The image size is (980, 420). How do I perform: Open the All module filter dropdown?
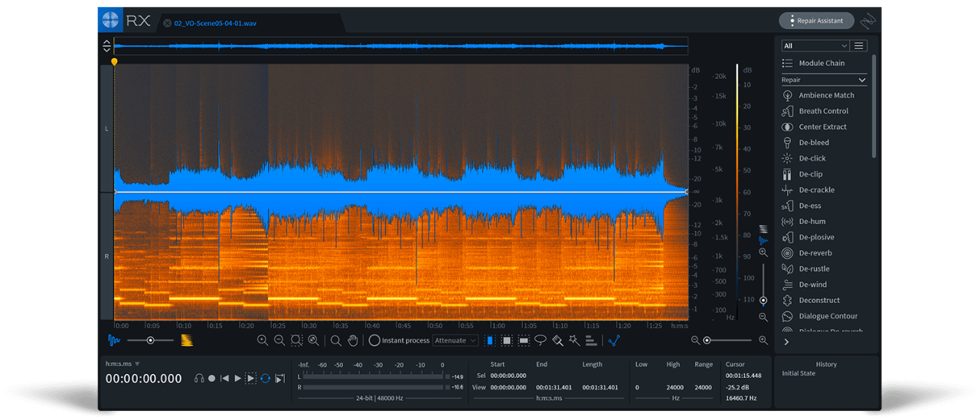[x=815, y=46]
